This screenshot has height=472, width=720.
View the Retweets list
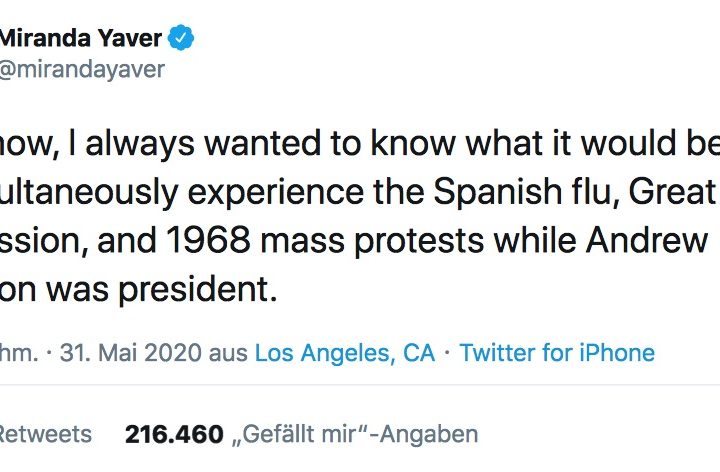tap(45, 434)
